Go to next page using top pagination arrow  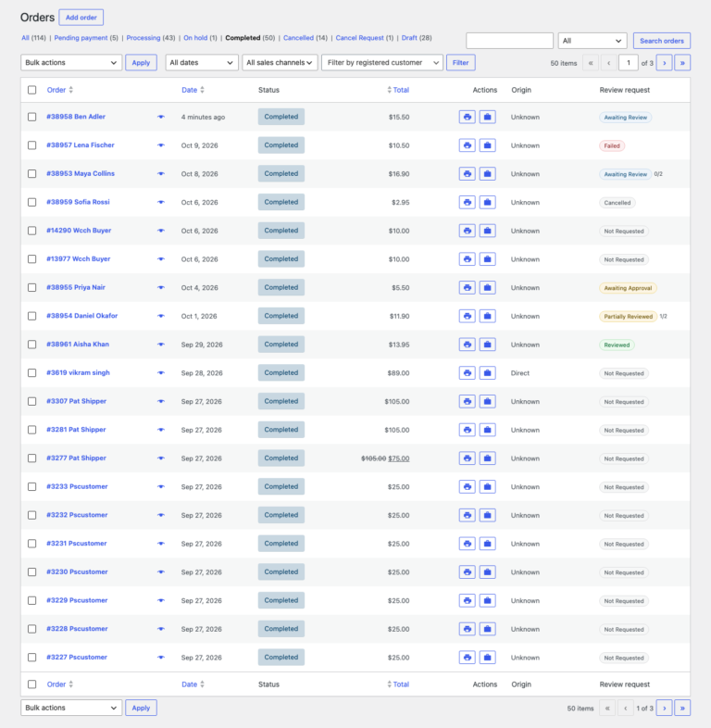(664, 63)
